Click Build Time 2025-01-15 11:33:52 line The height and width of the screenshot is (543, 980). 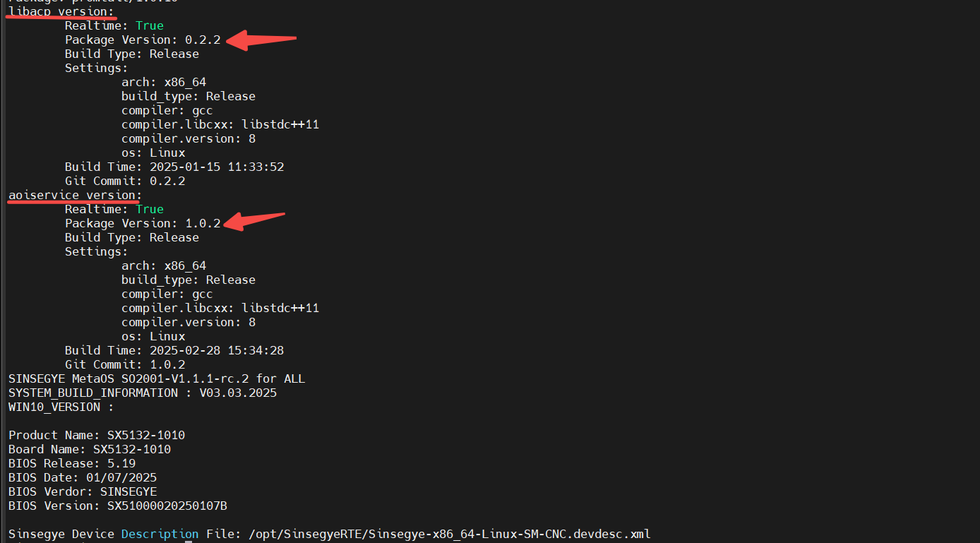point(174,167)
